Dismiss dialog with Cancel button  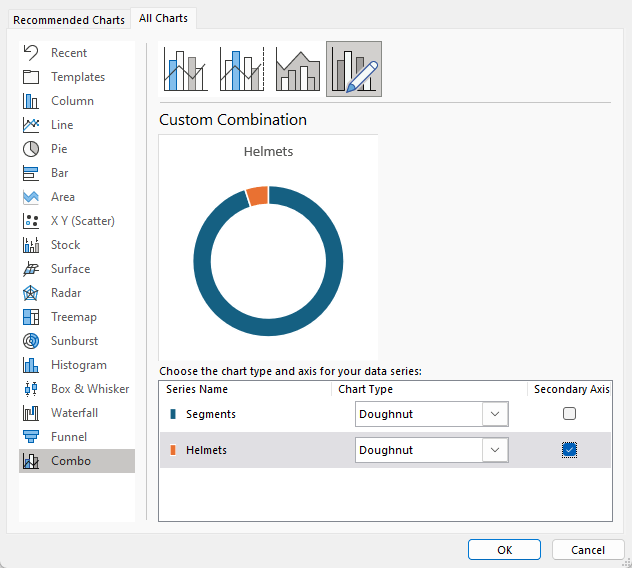(588, 550)
